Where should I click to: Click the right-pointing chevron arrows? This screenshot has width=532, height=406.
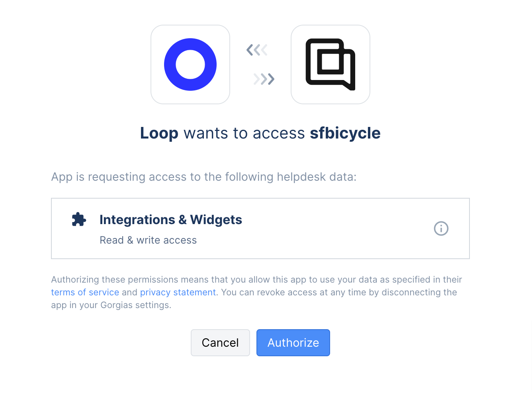(264, 79)
